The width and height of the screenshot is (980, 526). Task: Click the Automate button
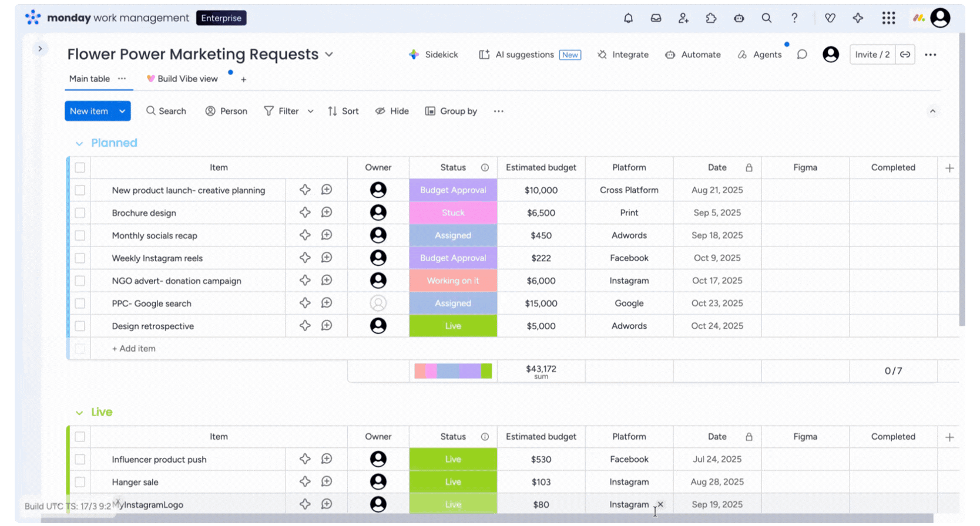[693, 55]
